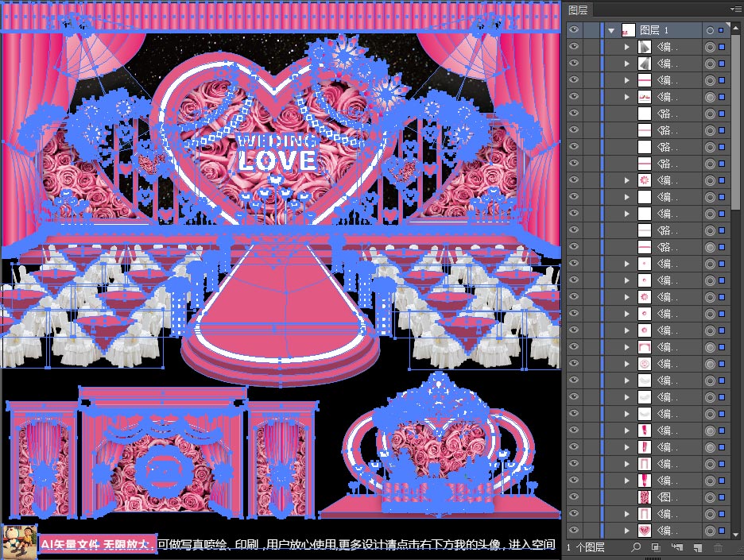The height and width of the screenshot is (560, 744).
Task: Expand the heart-thumbnail sublayer group
Action: [x=627, y=531]
